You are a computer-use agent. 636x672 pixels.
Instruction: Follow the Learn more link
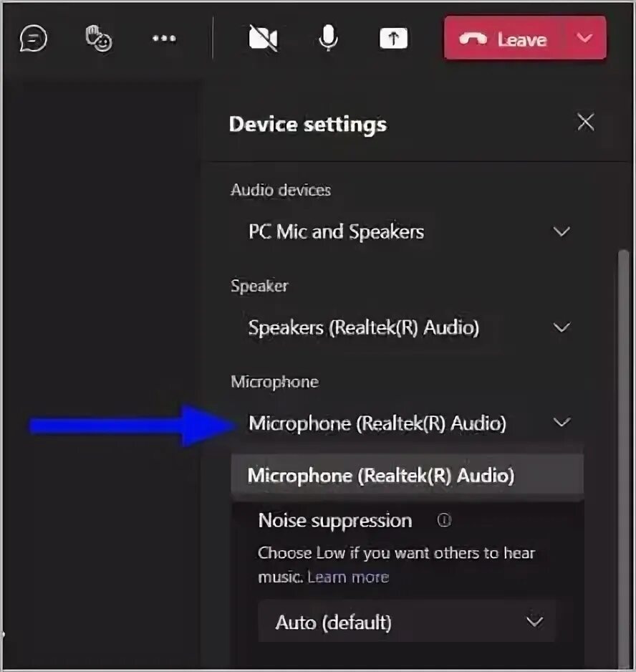tap(348, 577)
